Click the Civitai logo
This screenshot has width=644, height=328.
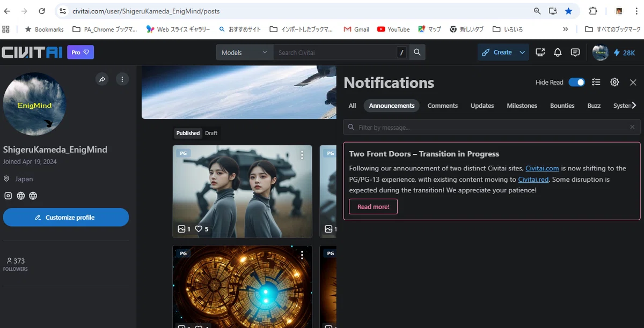coord(32,52)
